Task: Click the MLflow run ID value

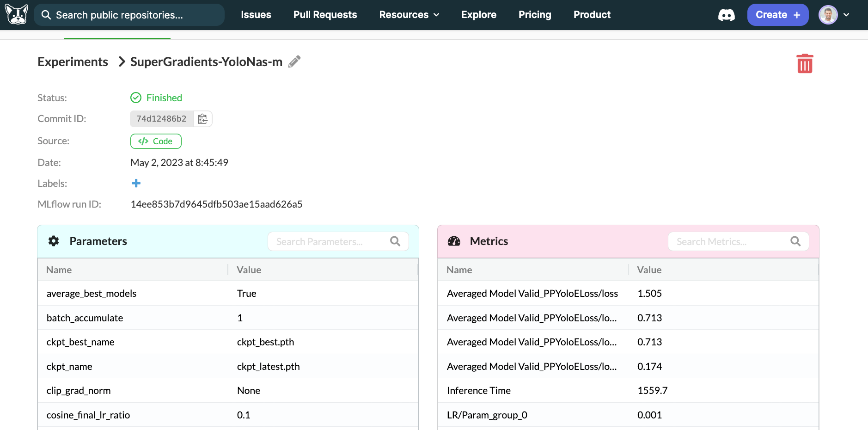Action: pyautogui.click(x=216, y=204)
